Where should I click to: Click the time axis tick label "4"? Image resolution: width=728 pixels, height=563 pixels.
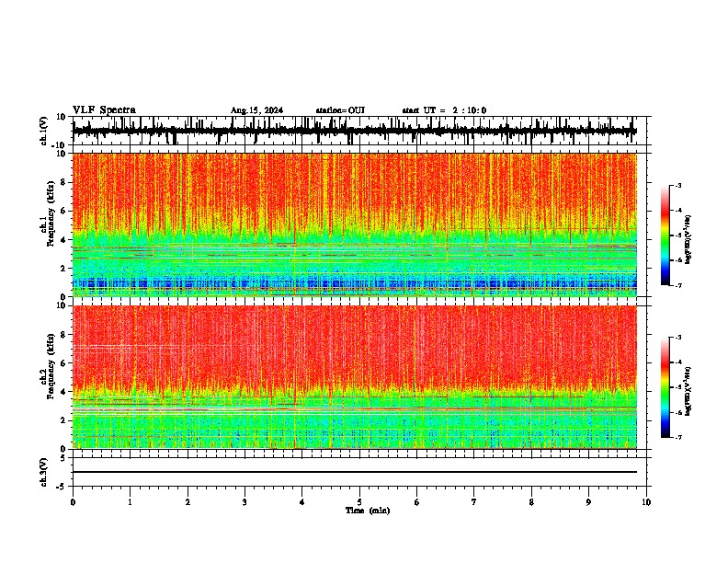(x=302, y=502)
